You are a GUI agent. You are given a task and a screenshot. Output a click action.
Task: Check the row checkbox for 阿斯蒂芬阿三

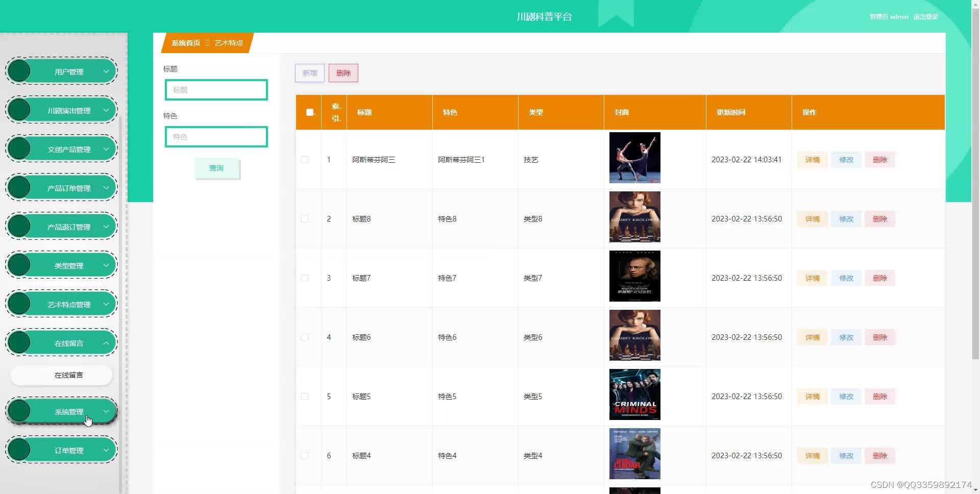305,160
